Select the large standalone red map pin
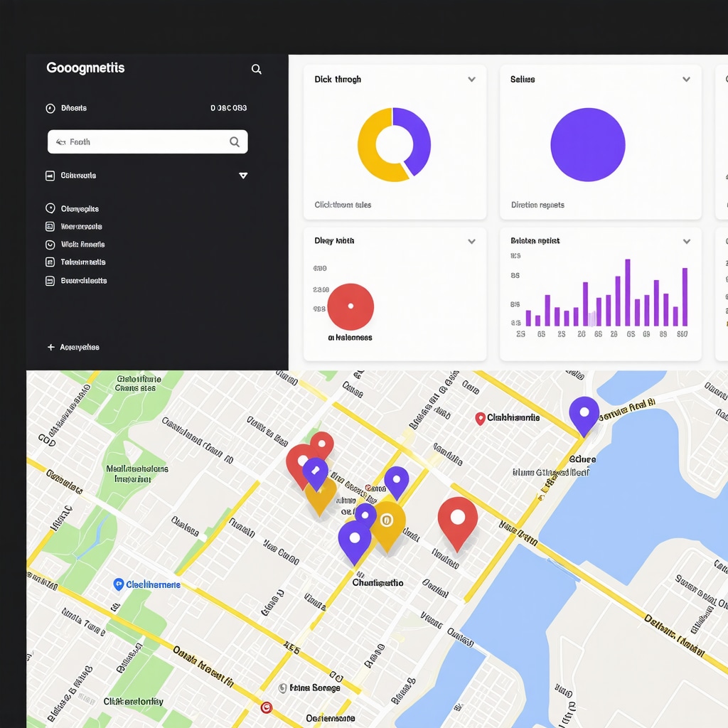 458,523
